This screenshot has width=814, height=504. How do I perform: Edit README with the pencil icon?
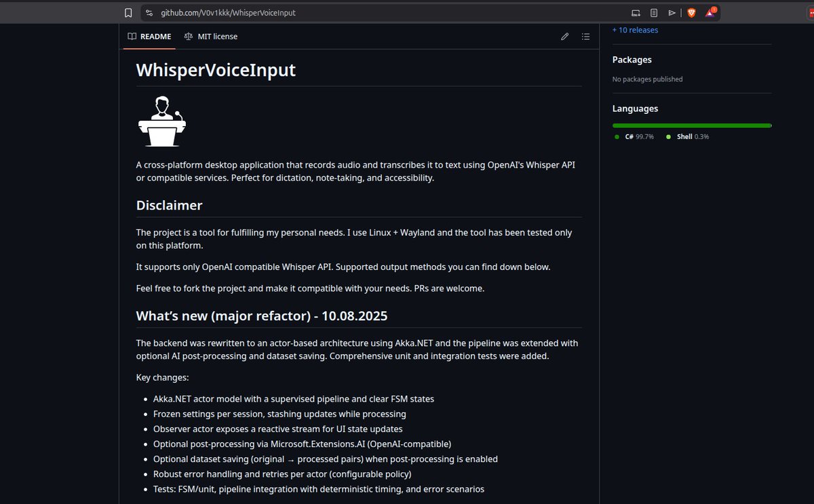tap(564, 37)
